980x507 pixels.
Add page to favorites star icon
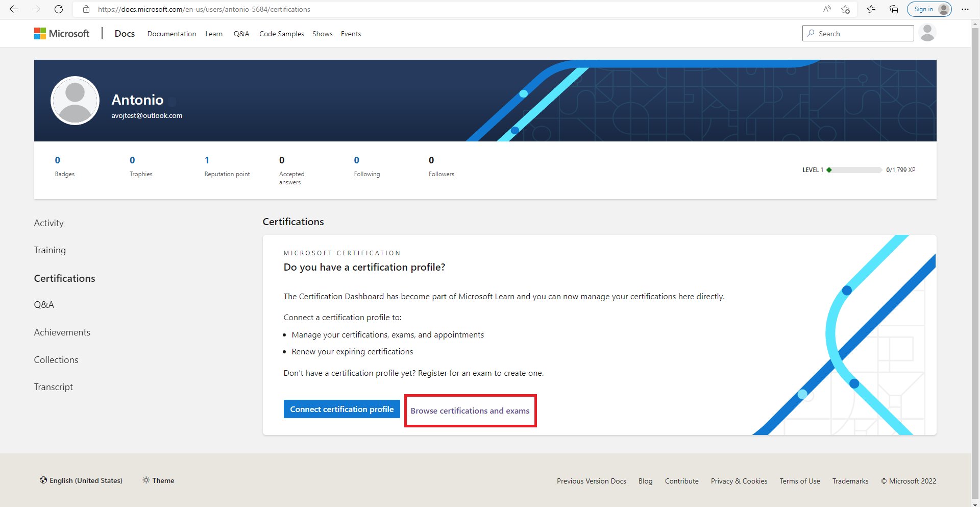tap(846, 9)
